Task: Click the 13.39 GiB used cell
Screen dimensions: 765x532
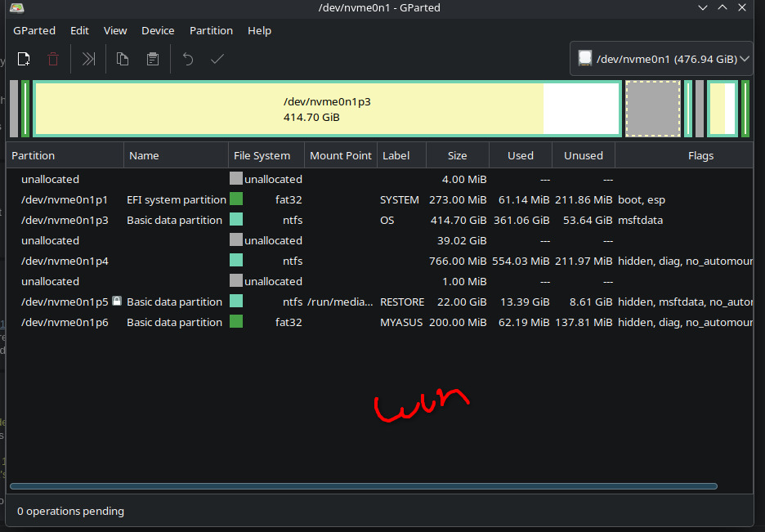Action: coord(525,302)
